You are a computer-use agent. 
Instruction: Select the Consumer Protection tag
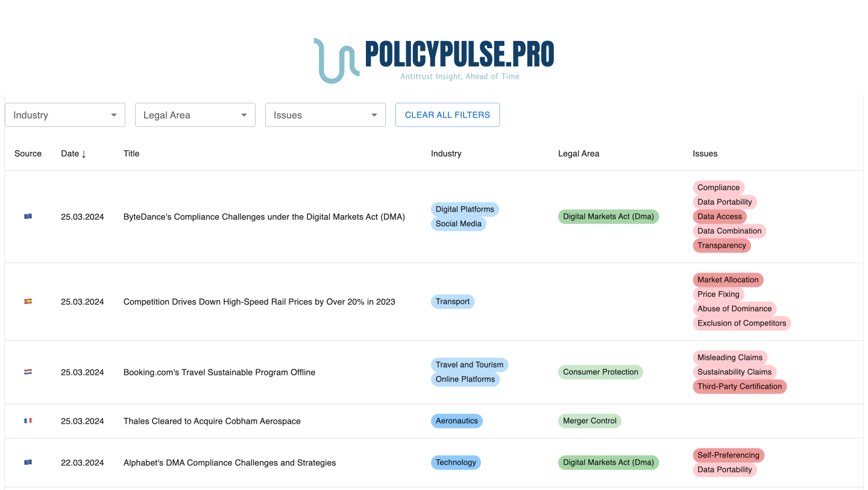(x=600, y=372)
